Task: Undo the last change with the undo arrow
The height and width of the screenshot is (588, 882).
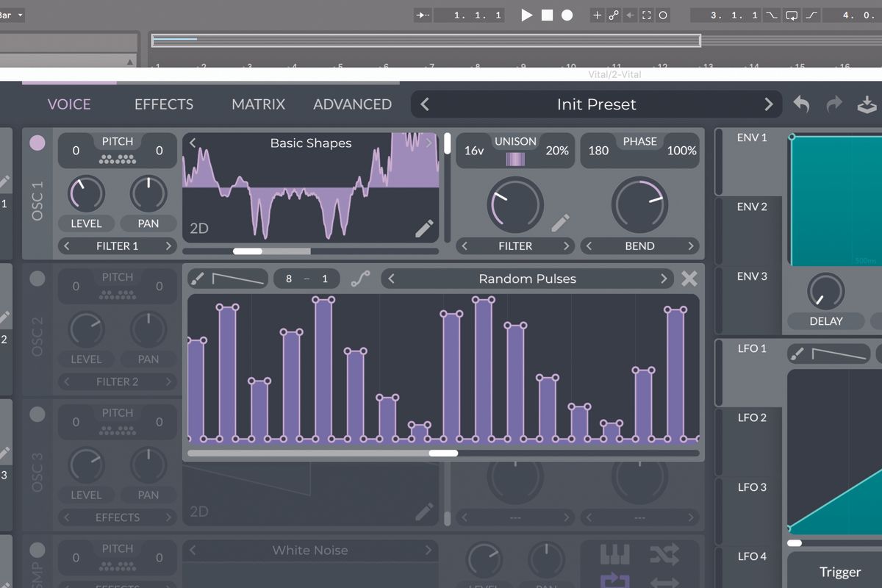Action: 801,104
